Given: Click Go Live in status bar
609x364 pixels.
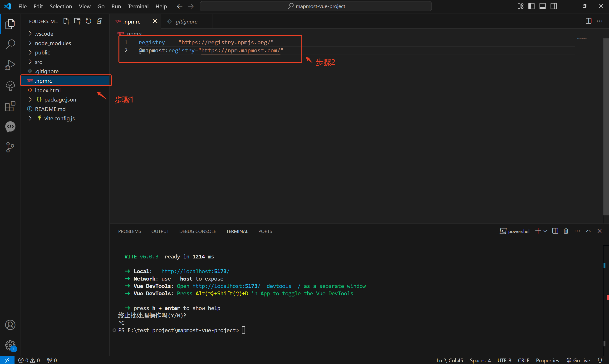Looking at the screenshot, I should [x=578, y=360].
